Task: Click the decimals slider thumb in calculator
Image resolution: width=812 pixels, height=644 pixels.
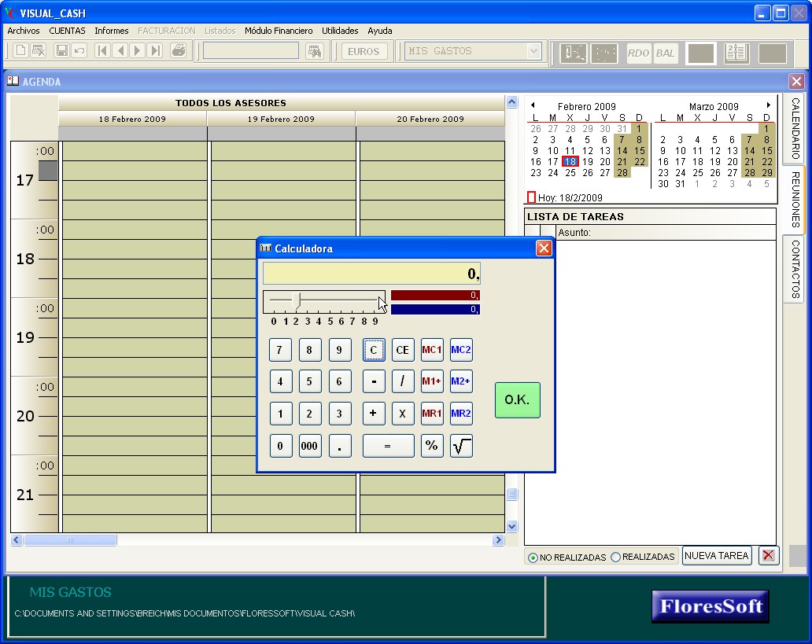Action: (296, 301)
